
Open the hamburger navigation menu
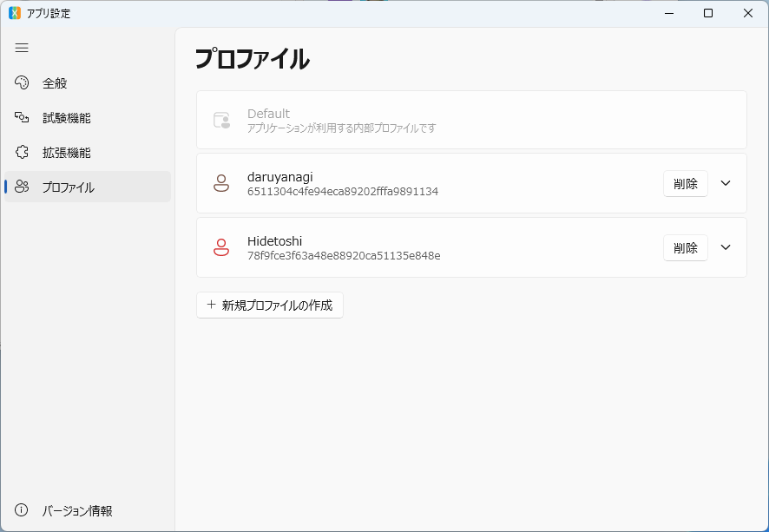tap(22, 48)
